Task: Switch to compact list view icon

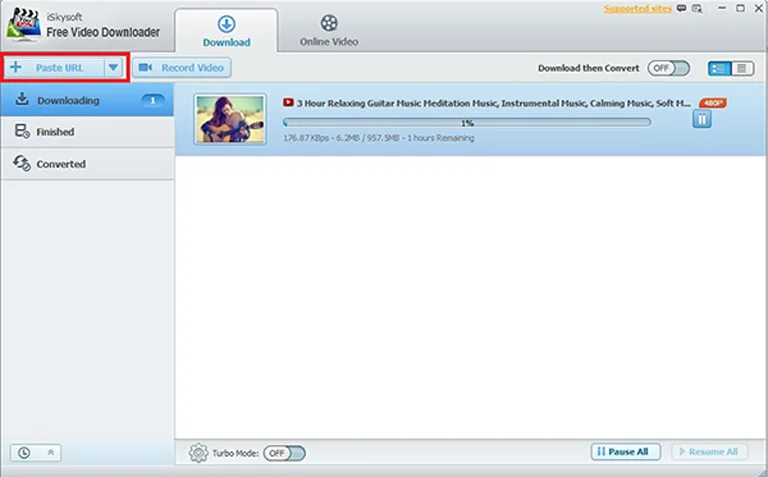Action: click(x=743, y=69)
